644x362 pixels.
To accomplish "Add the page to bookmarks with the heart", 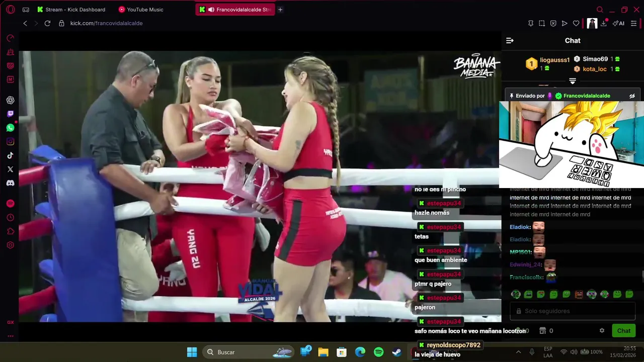I will (576, 23).
